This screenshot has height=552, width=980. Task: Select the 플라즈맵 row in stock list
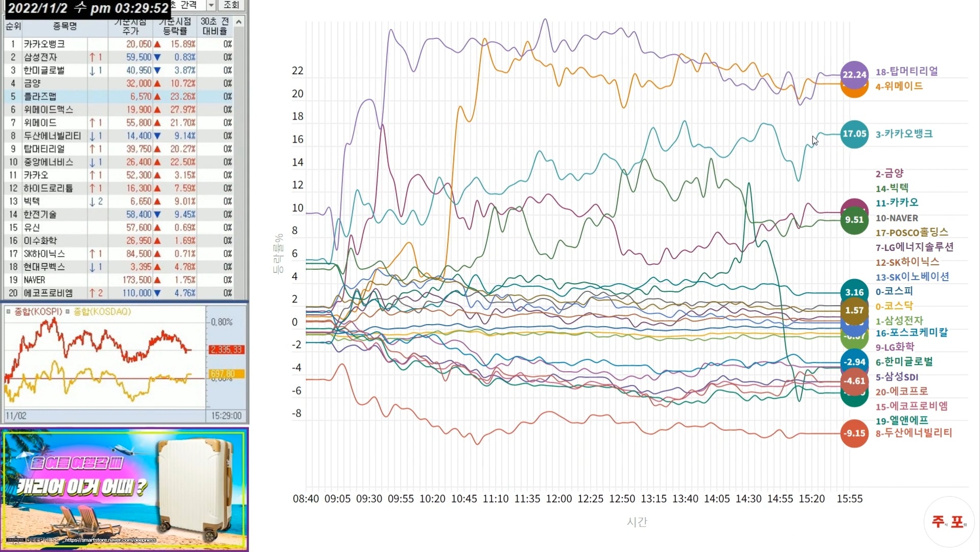tap(40, 97)
